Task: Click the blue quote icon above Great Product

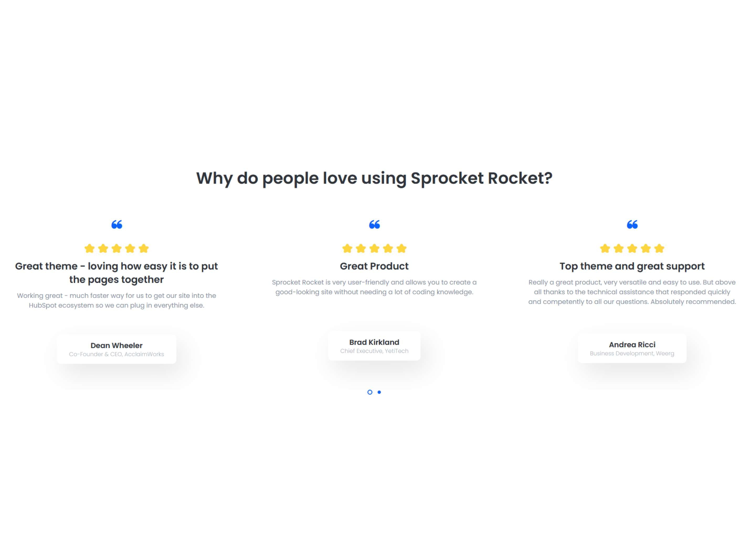Action: (374, 225)
